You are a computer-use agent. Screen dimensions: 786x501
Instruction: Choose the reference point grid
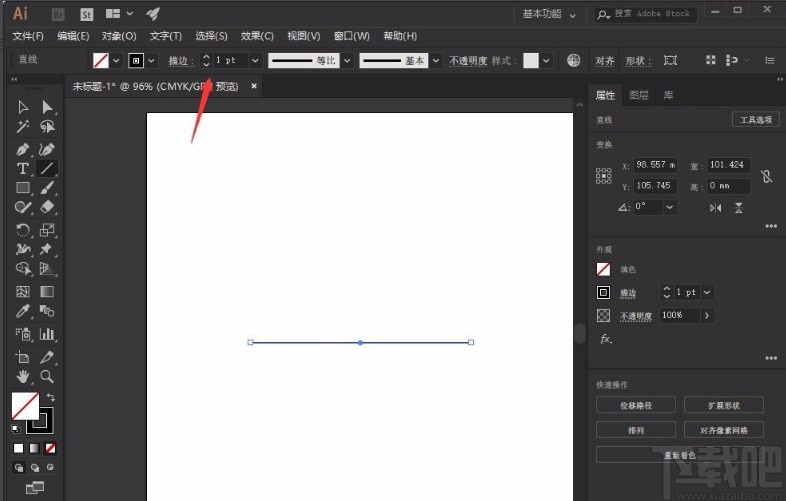(604, 176)
